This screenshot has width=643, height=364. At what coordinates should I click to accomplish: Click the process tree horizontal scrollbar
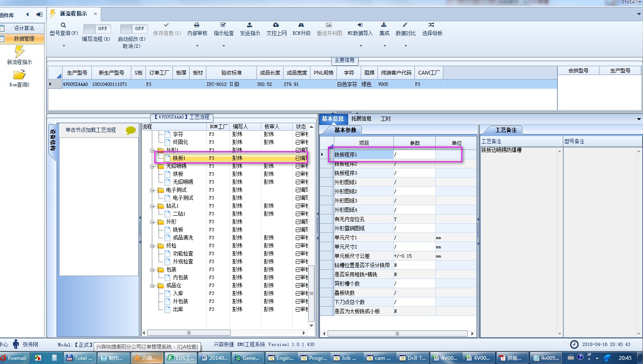tap(189, 333)
